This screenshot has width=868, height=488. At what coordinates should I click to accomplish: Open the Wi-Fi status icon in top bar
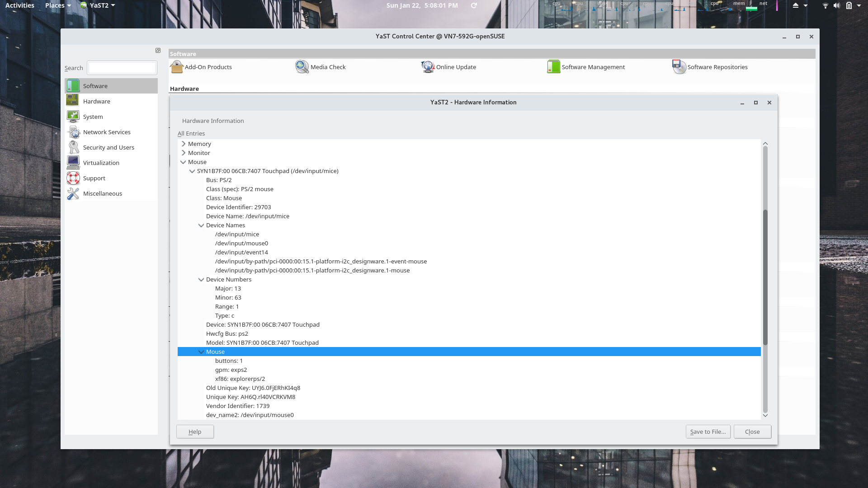[x=825, y=5]
